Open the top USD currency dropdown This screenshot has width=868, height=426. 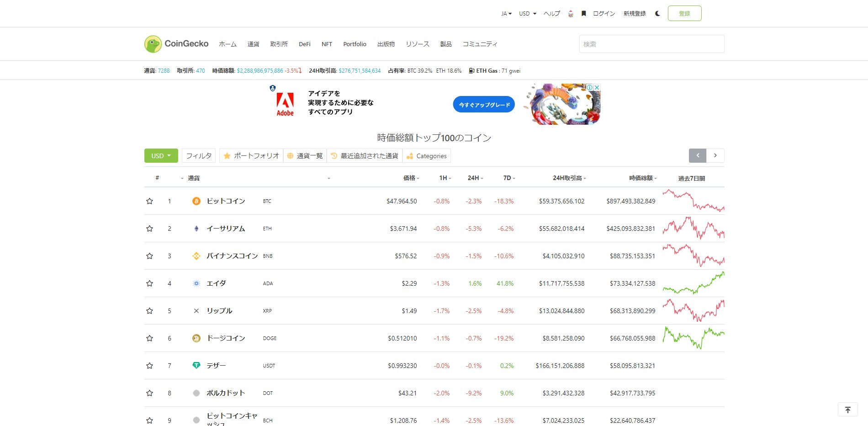(528, 14)
